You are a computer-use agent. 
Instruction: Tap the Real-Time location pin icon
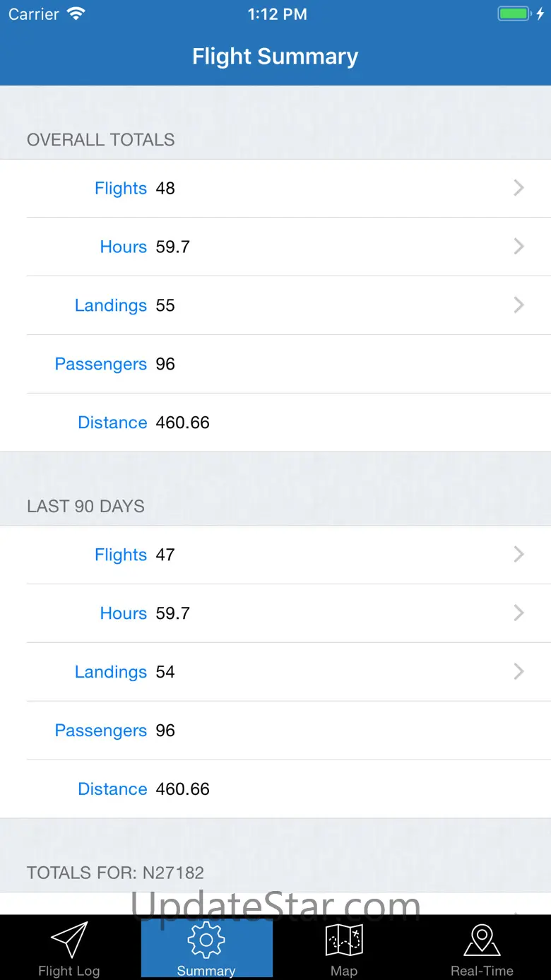(482, 940)
